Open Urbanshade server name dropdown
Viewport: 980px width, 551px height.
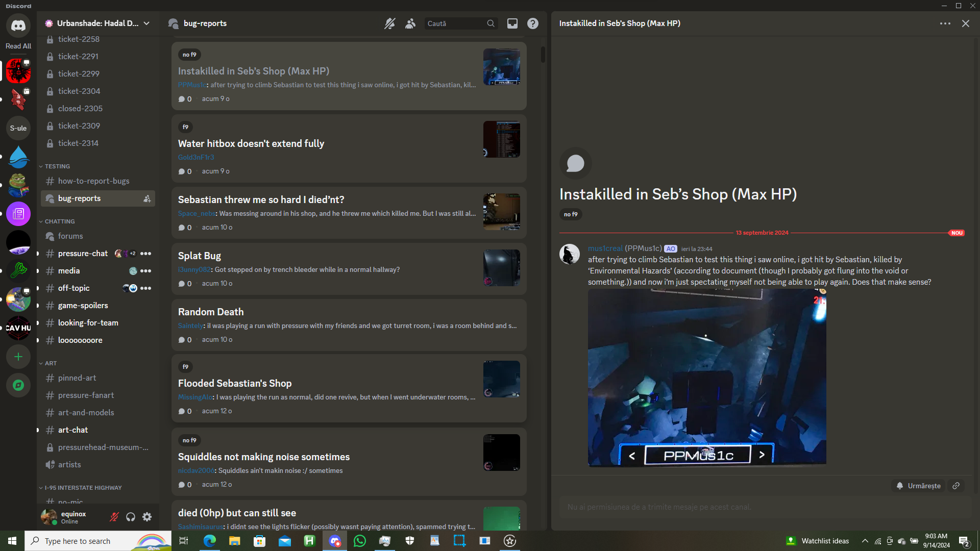[x=97, y=23]
